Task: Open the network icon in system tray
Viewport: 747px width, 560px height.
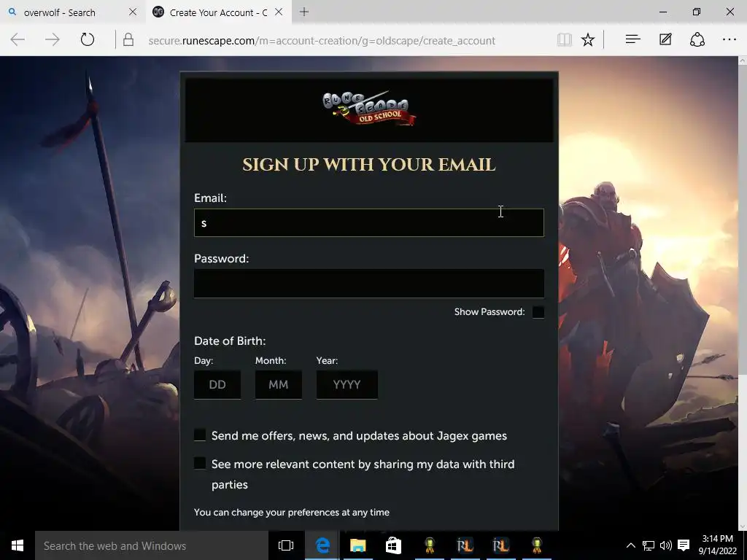Action: [x=649, y=545]
